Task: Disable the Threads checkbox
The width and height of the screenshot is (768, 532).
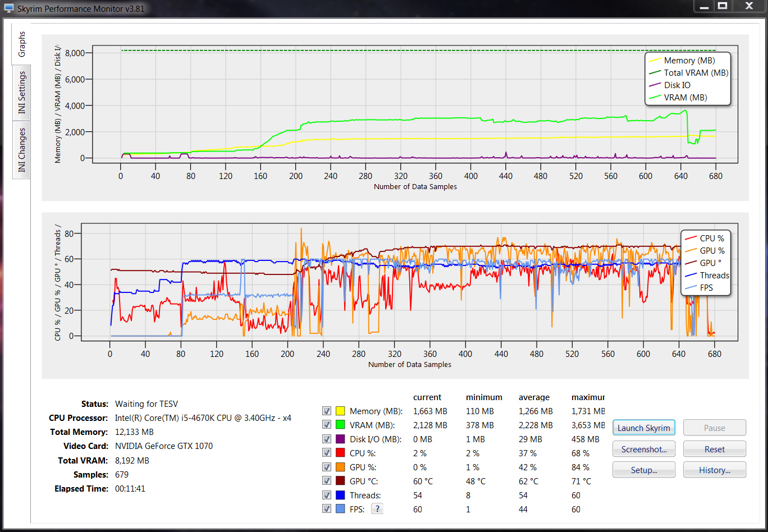Action: click(327, 495)
